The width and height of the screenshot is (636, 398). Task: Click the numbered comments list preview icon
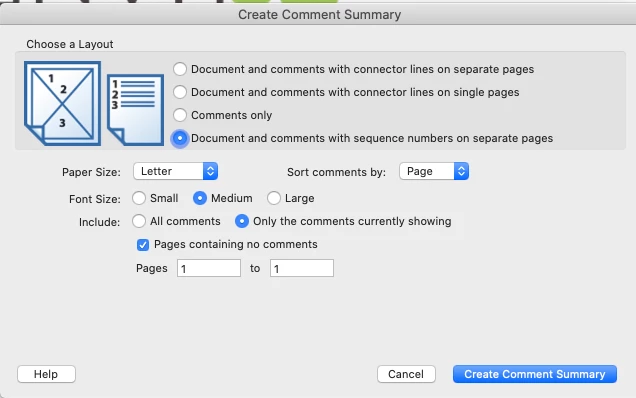click(x=135, y=110)
